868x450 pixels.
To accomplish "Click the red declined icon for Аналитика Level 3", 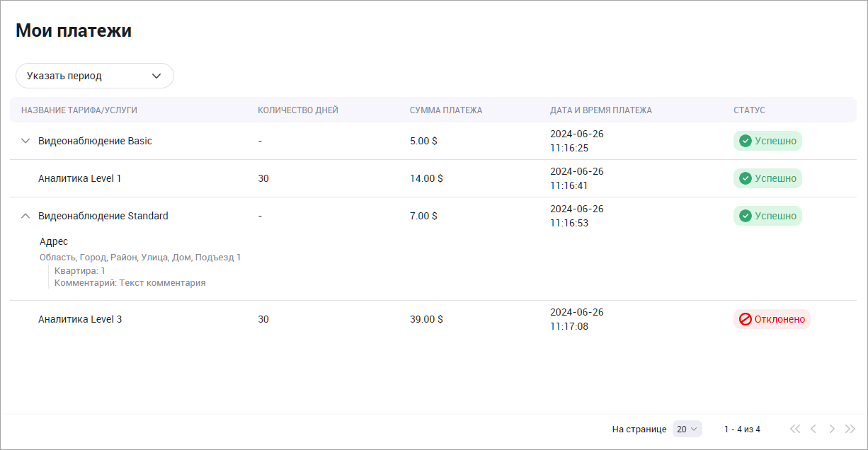I will pos(745,319).
